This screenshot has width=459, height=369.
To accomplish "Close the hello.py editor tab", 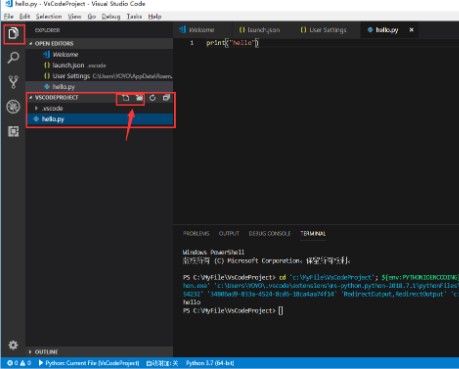I will (x=411, y=30).
